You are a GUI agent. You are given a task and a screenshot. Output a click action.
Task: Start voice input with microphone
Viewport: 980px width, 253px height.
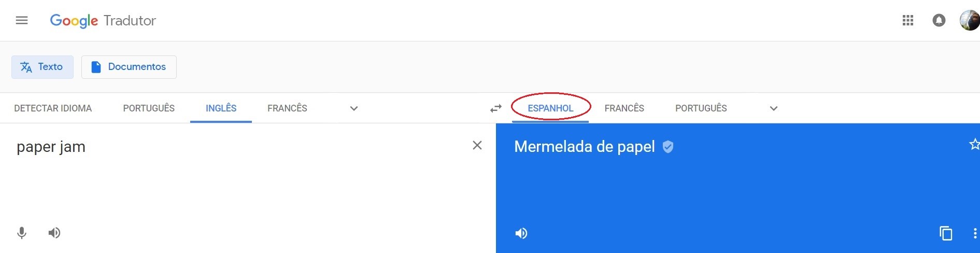[22, 233]
